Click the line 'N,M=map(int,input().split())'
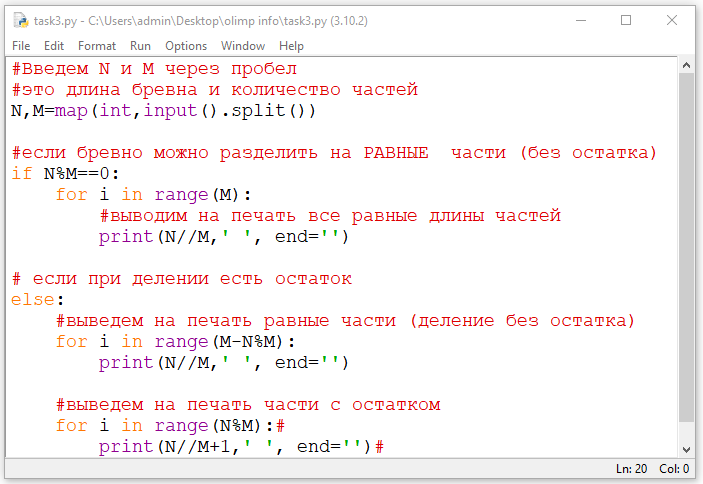The width and height of the screenshot is (703, 484). click(x=163, y=111)
